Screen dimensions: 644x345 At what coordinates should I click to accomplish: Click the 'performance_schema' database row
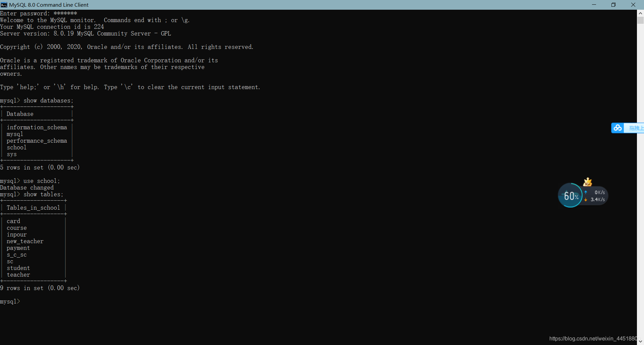point(37,141)
